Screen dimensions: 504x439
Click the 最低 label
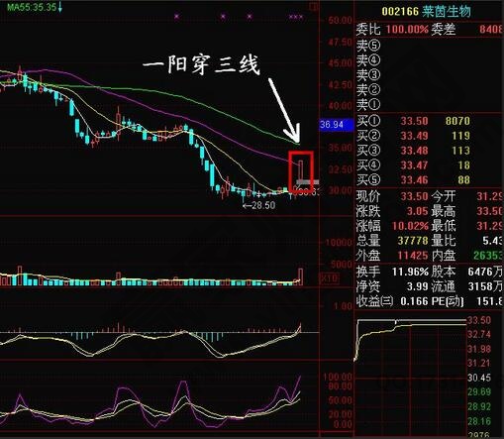point(444,226)
